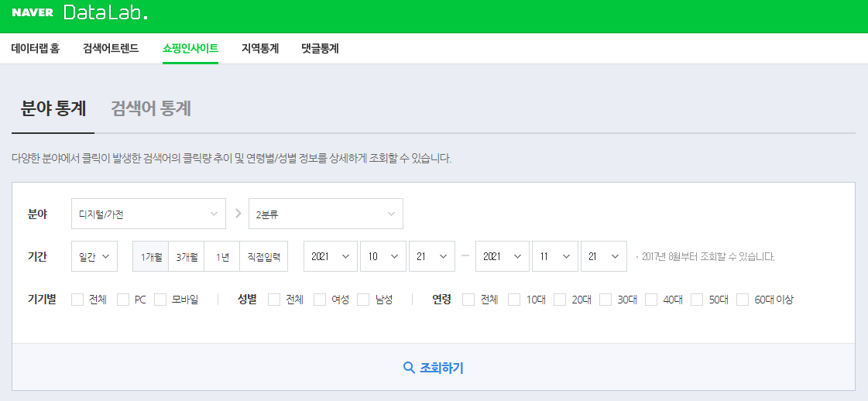Check the 50대 age checkbox

(697, 300)
